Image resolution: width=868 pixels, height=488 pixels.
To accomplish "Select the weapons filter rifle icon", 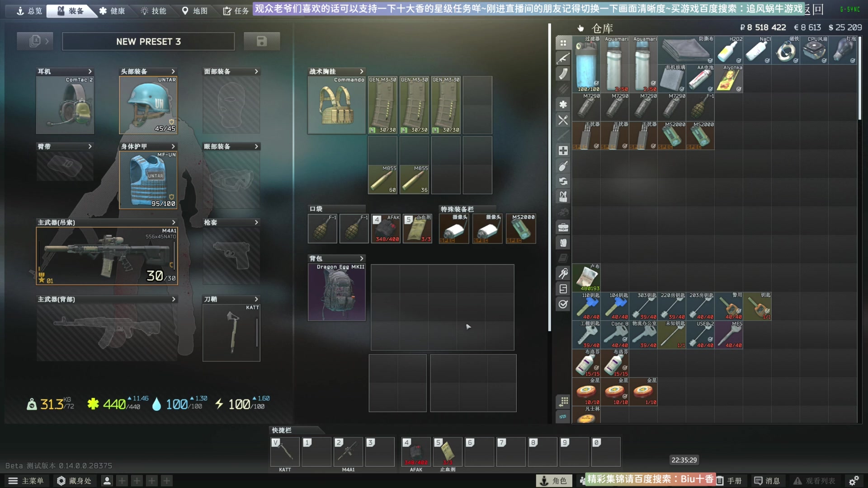I will click(563, 58).
